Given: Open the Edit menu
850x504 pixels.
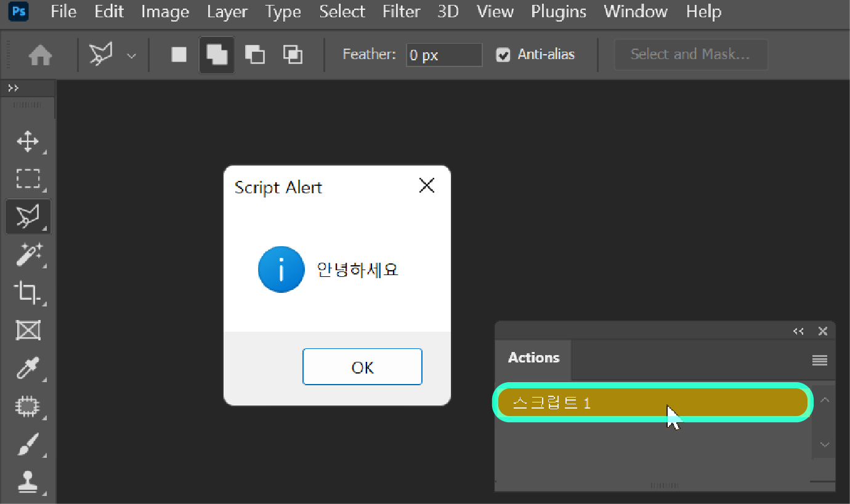Looking at the screenshot, I should (x=109, y=11).
